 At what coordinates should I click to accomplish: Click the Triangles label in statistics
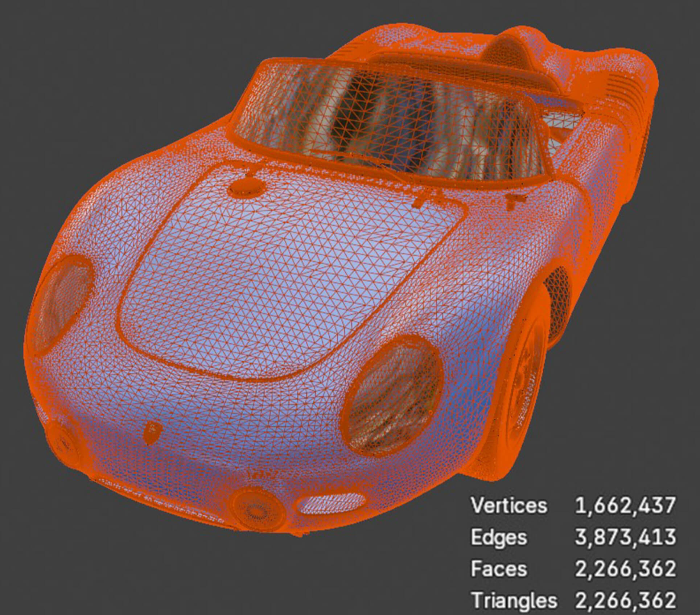[514, 601]
